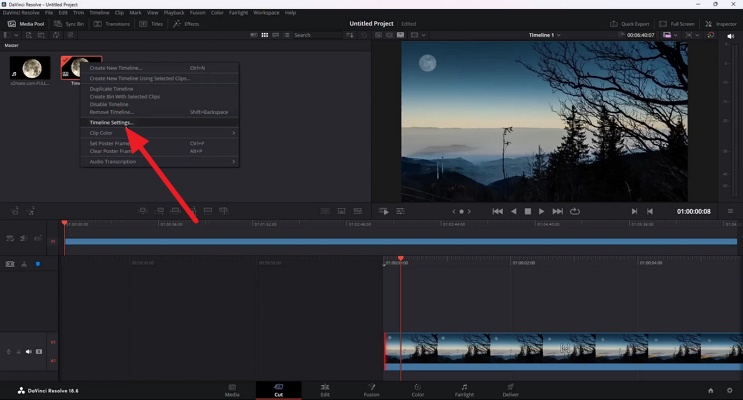Switch to the Color page
Screen dimensions: 743x400
point(417,390)
